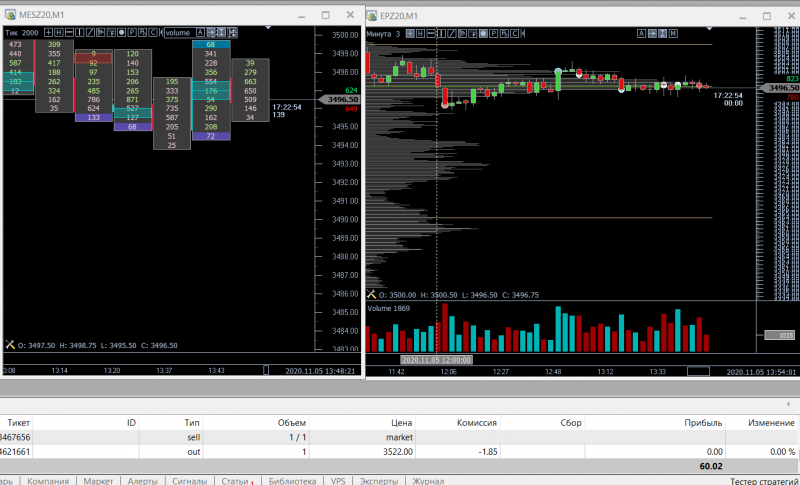Click the tools icon beside the MESZ20 OHLC readout

[10, 345]
